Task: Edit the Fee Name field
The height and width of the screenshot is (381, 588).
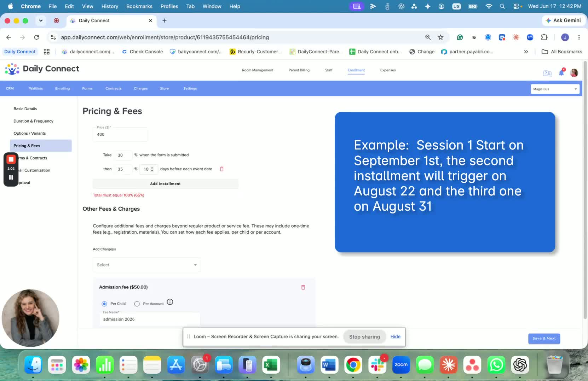Action: [x=150, y=319]
